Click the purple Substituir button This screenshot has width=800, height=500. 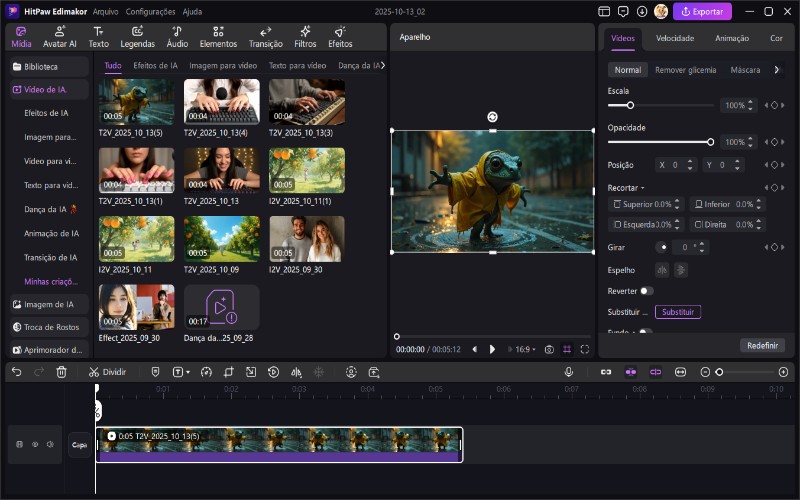[678, 312]
